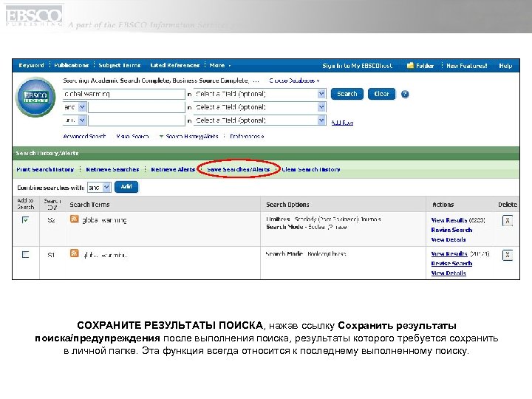Click RSS feed icon for search S1

(x=75, y=253)
